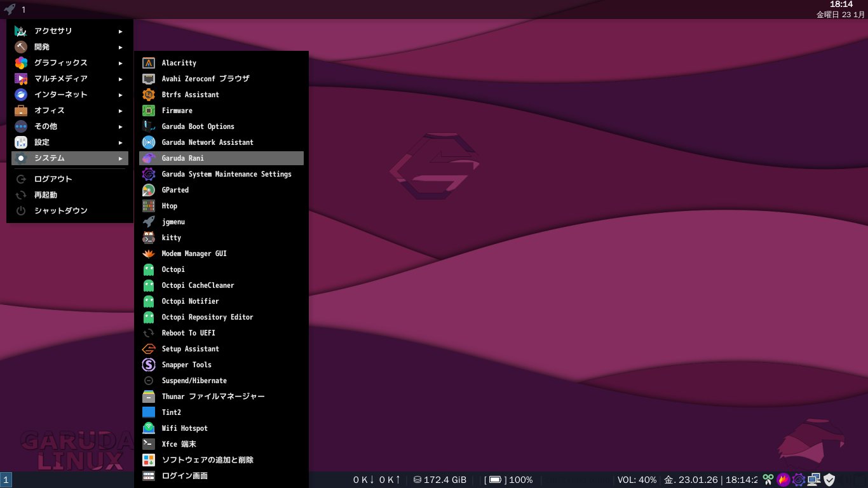This screenshot has height=488, width=868.
Task: Open the マルチメディア menu category
Action: 69,79
